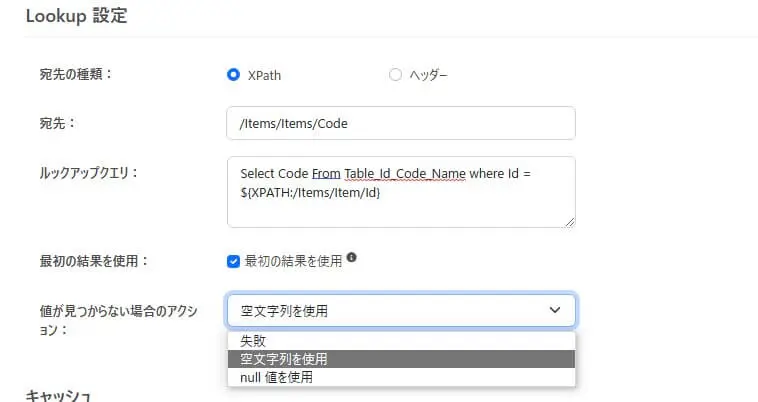The width and height of the screenshot is (758, 402).
Task: Click the left-side 最初の結果を使用： field label
Action: tap(89, 261)
